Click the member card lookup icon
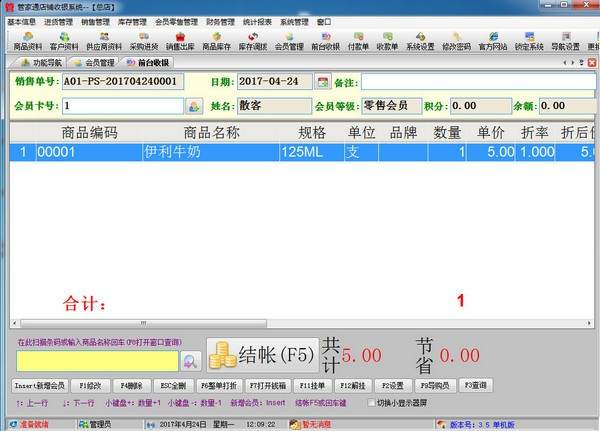Viewport: 600px width, 431px height. (194, 105)
